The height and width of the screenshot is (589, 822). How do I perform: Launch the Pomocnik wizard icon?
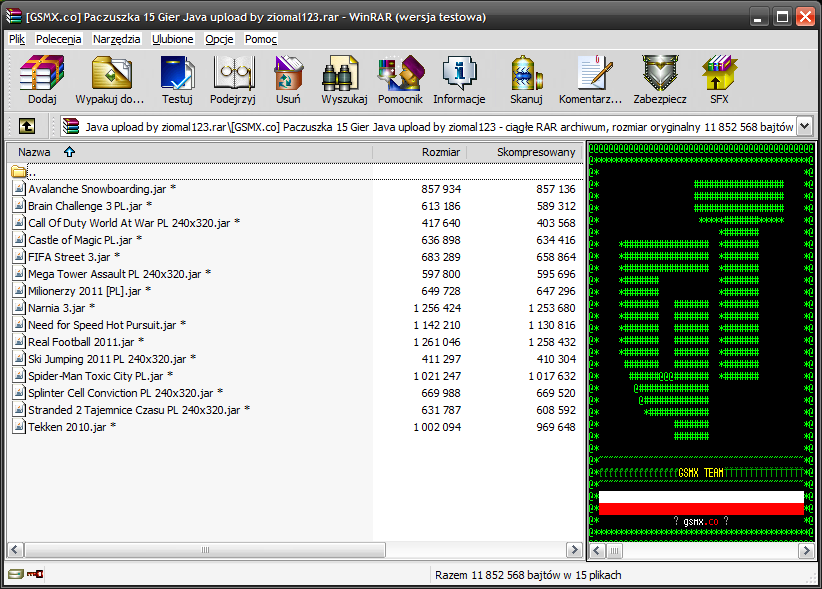click(x=400, y=75)
